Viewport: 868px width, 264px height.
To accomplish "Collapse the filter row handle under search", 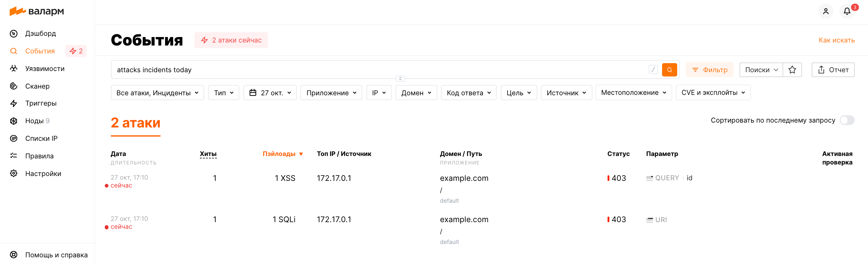I will click(400, 79).
